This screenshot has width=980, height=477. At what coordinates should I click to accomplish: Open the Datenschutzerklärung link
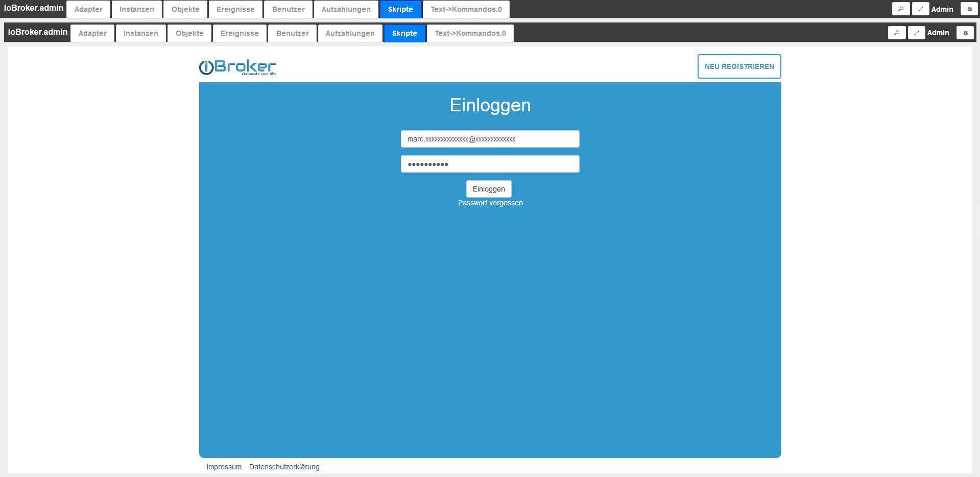coord(284,467)
